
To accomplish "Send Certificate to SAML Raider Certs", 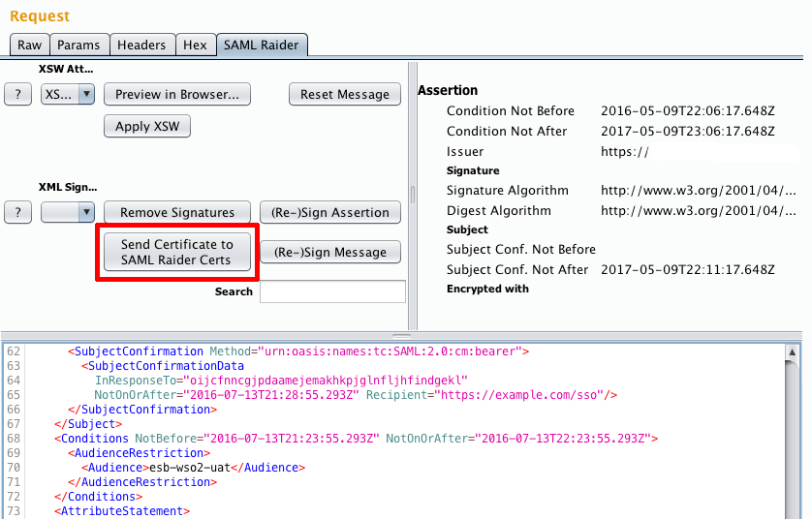I will [x=177, y=252].
